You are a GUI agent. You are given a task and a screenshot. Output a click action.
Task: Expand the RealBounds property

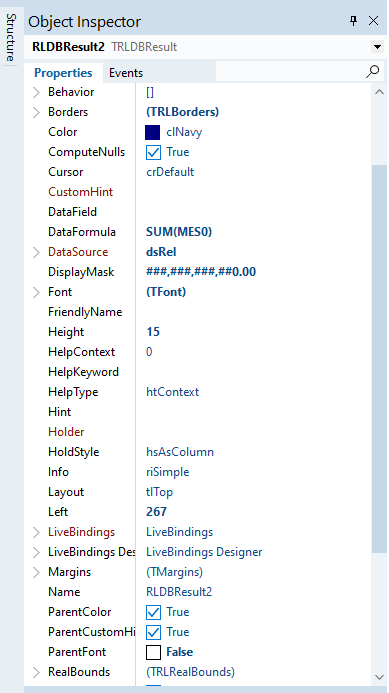pyautogui.click(x=36, y=672)
